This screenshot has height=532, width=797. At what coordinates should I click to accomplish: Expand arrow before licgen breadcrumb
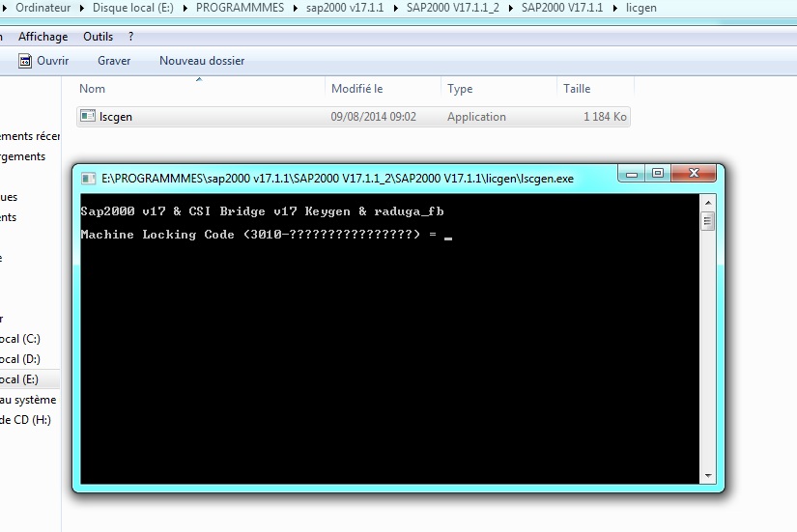click(x=615, y=8)
